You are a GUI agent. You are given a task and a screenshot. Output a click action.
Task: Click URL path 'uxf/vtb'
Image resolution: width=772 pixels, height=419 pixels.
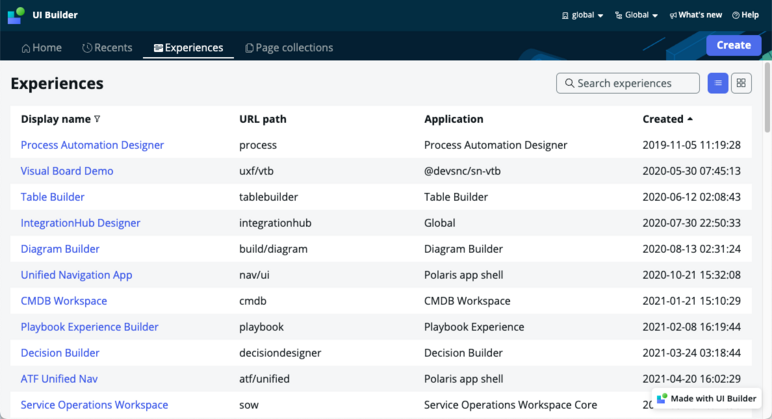pyautogui.click(x=256, y=171)
